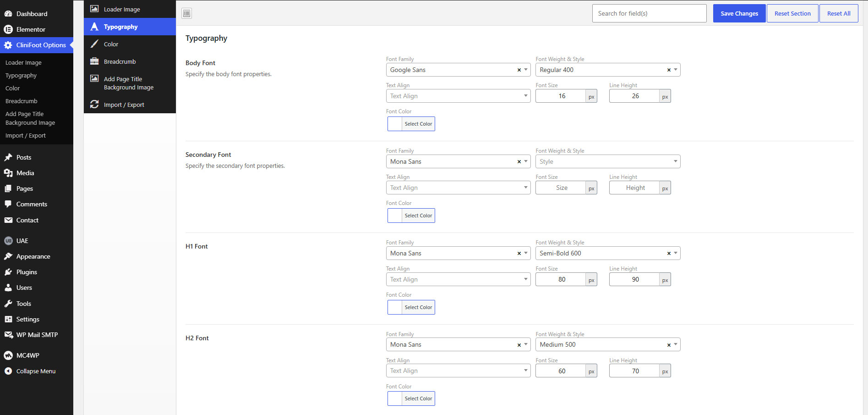Click the Users person icon
Image resolution: width=868 pixels, height=415 pixels.
pos(8,288)
